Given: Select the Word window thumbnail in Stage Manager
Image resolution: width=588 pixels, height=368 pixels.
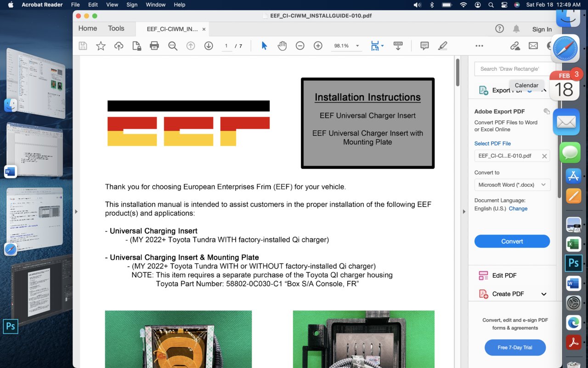Looking at the screenshot, I should (34, 150).
